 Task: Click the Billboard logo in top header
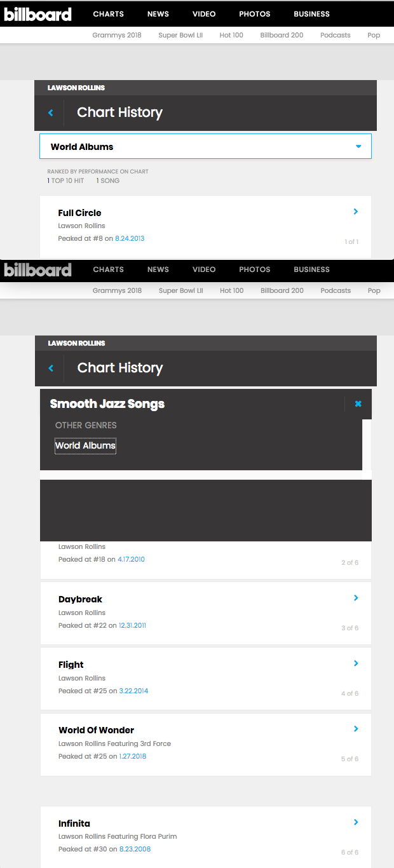38,14
